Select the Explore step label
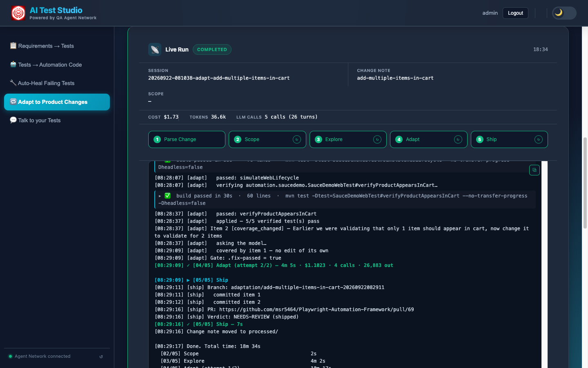 (334, 139)
